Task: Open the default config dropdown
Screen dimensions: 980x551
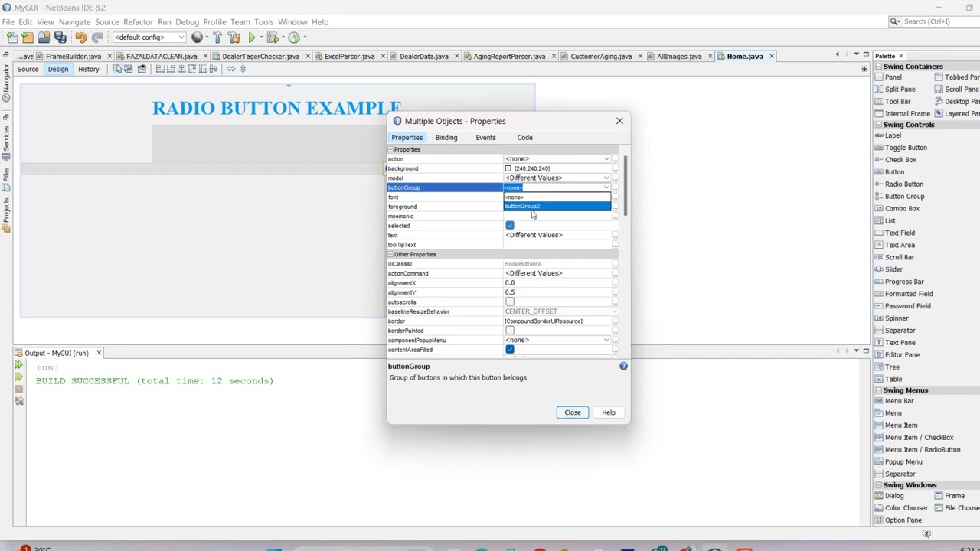Action: 149,37
